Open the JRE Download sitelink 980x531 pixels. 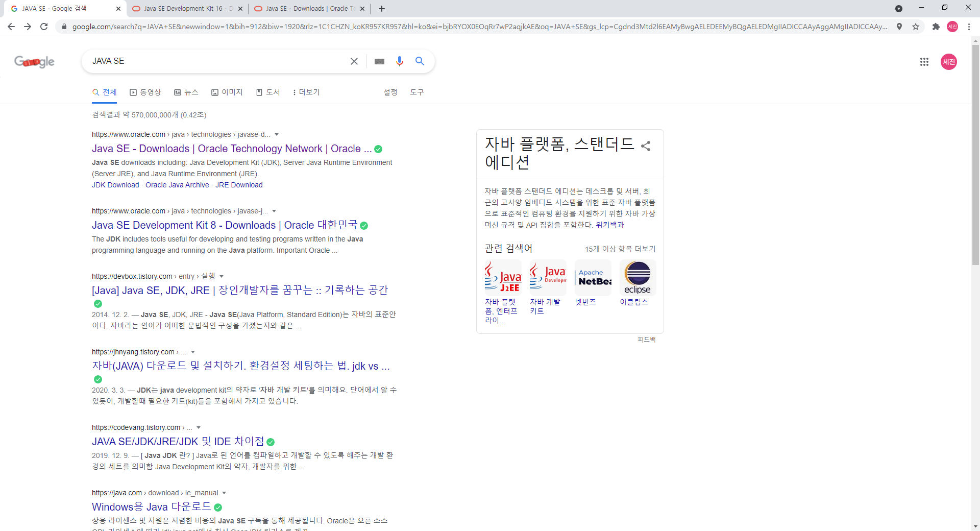point(239,185)
